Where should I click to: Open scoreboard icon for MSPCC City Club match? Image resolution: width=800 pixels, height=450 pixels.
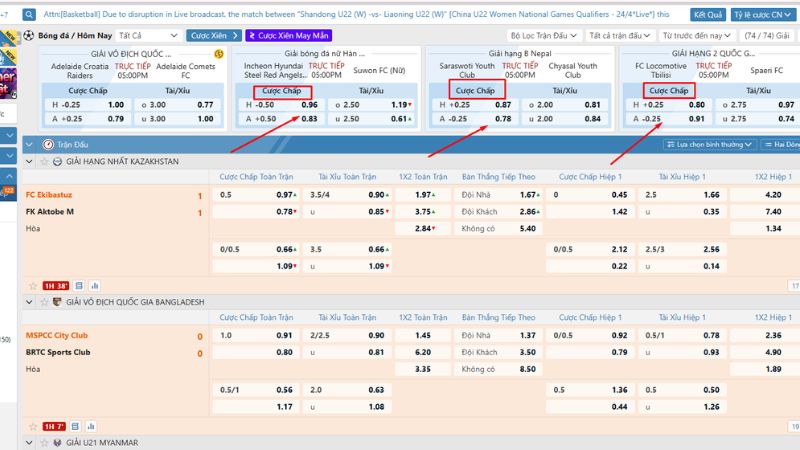(x=74, y=427)
